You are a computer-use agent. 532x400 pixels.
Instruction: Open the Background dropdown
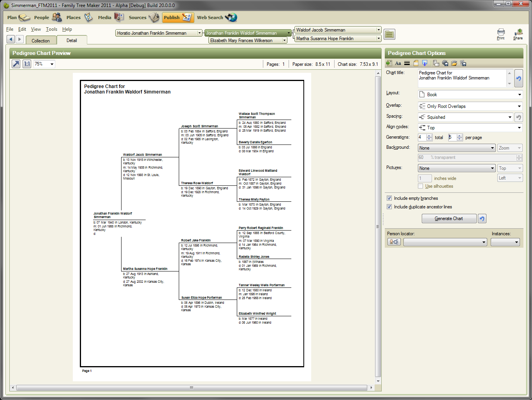coord(457,148)
